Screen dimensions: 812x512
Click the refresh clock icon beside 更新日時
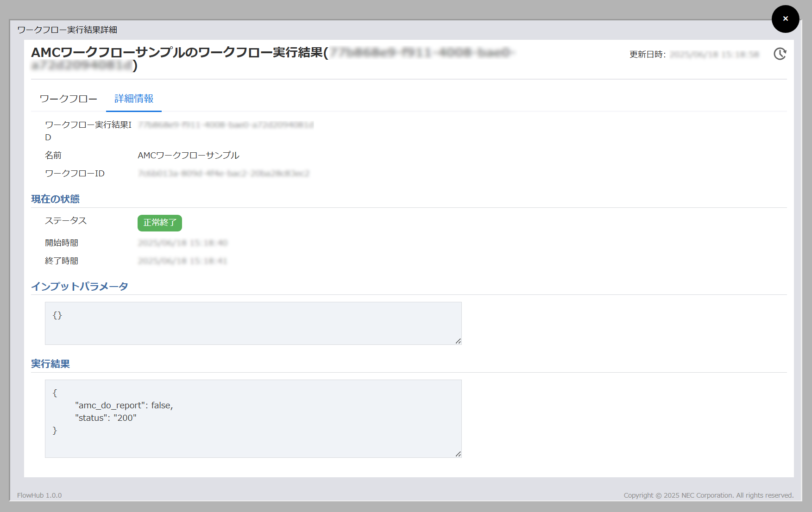pos(780,54)
